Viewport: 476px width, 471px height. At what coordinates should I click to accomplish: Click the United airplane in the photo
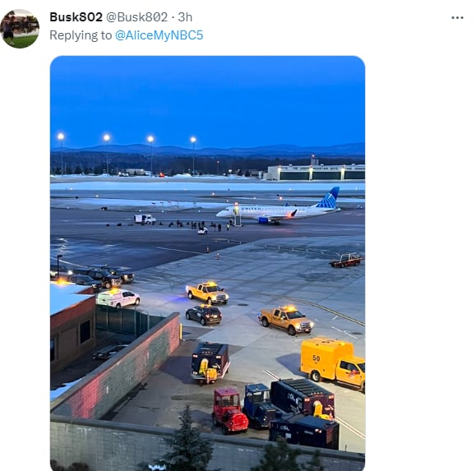278,207
